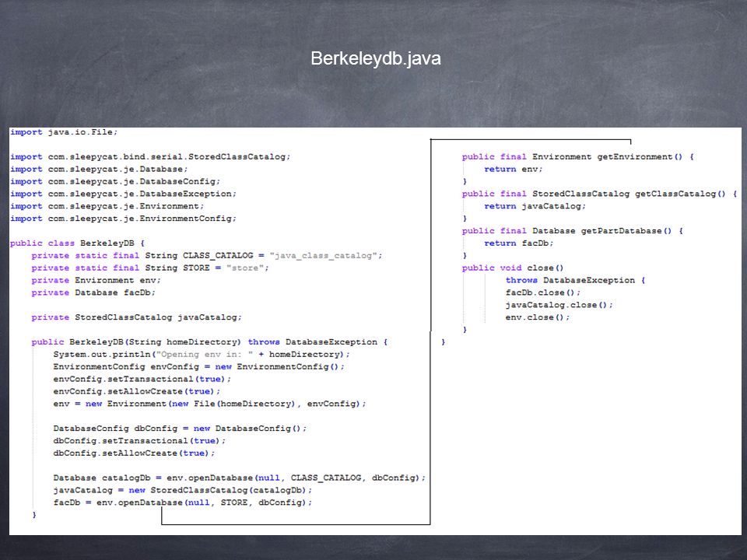Click the 'javaCatalog.close();' statement
Image resolution: width=747 pixels, height=560 pixels.
click(x=559, y=305)
